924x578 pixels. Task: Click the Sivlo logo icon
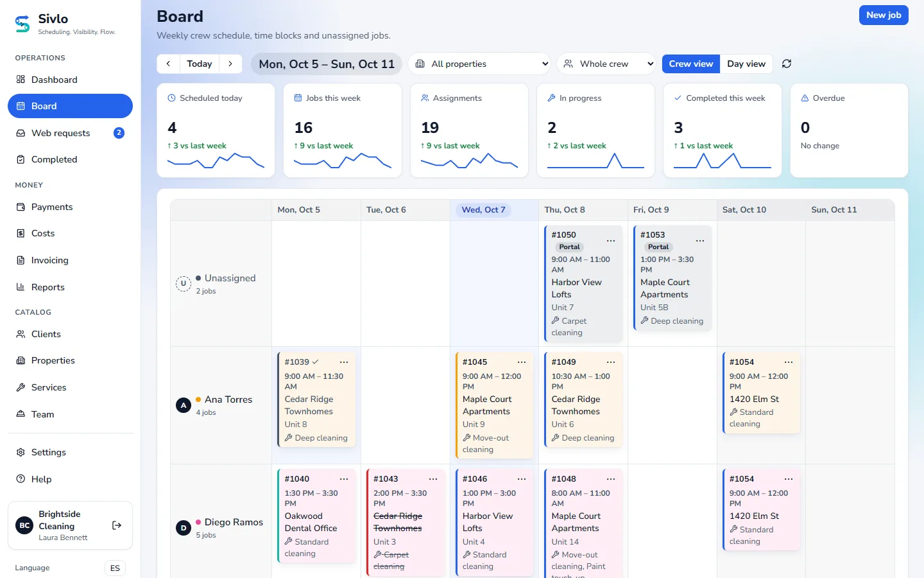coord(22,24)
